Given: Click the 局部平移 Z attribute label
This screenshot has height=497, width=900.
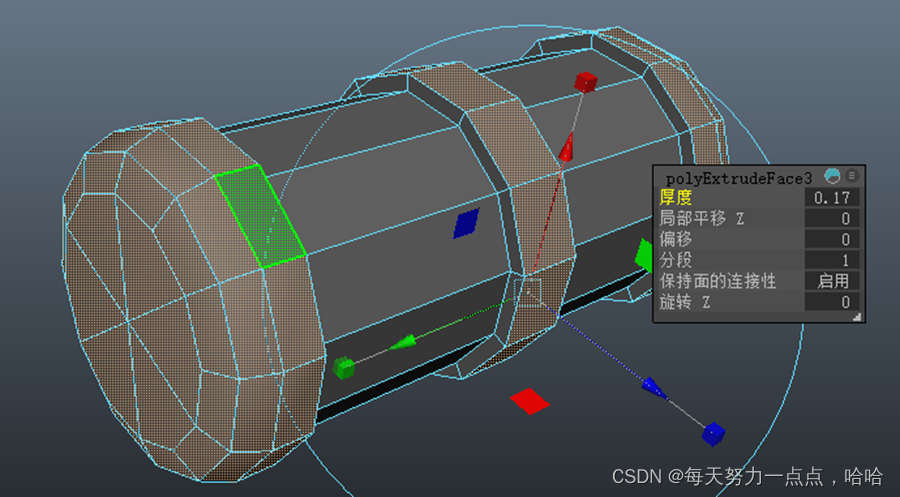Looking at the screenshot, I should point(701,219).
